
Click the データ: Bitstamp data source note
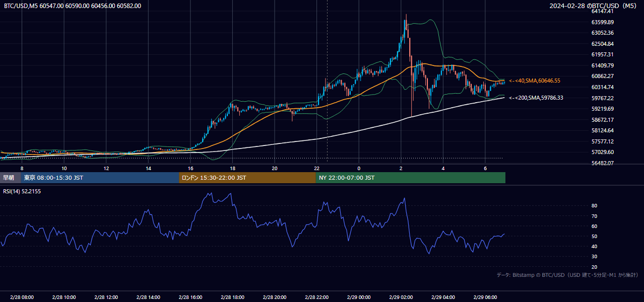(x=567, y=275)
